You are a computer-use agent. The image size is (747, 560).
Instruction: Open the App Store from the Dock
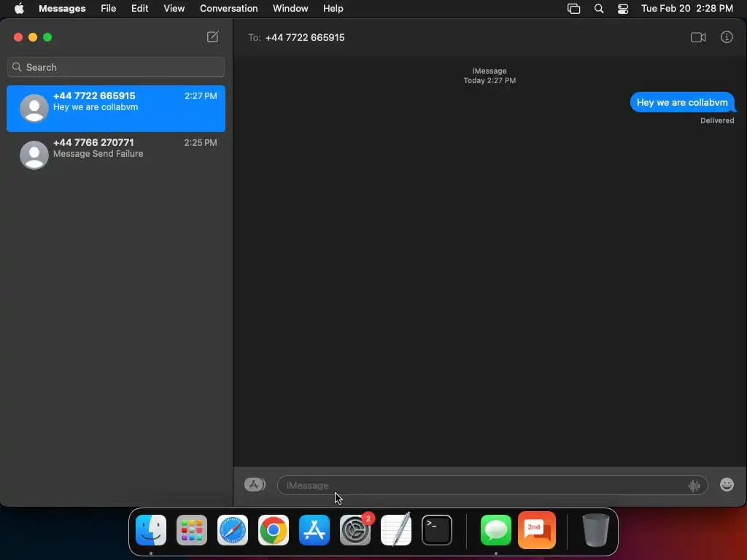tap(314, 530)
